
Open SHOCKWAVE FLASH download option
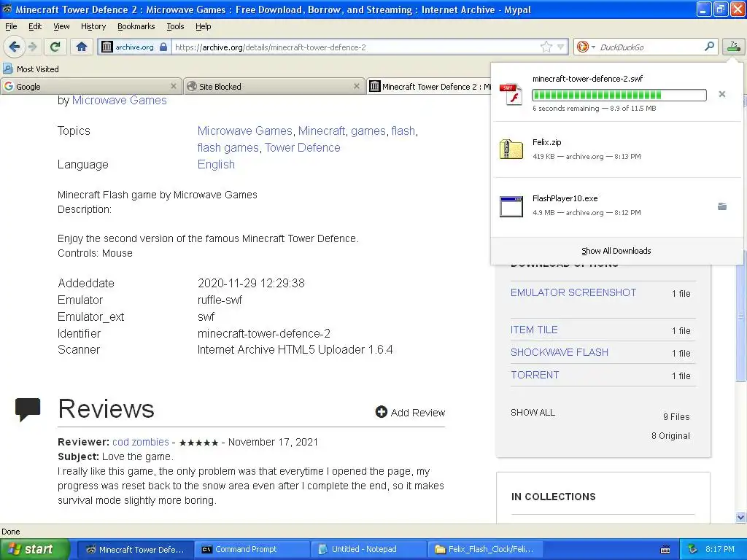click(560, 352)
